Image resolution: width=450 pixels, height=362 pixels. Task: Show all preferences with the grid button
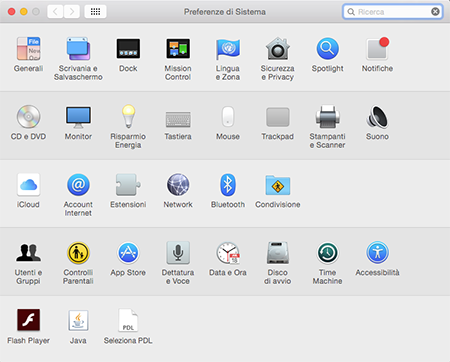[95, 12]
